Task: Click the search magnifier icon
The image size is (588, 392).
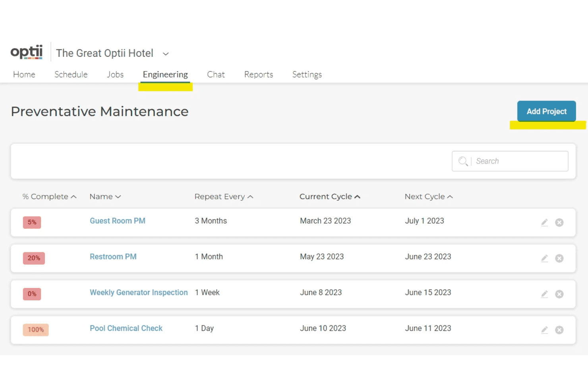Action: pos(463,161)
